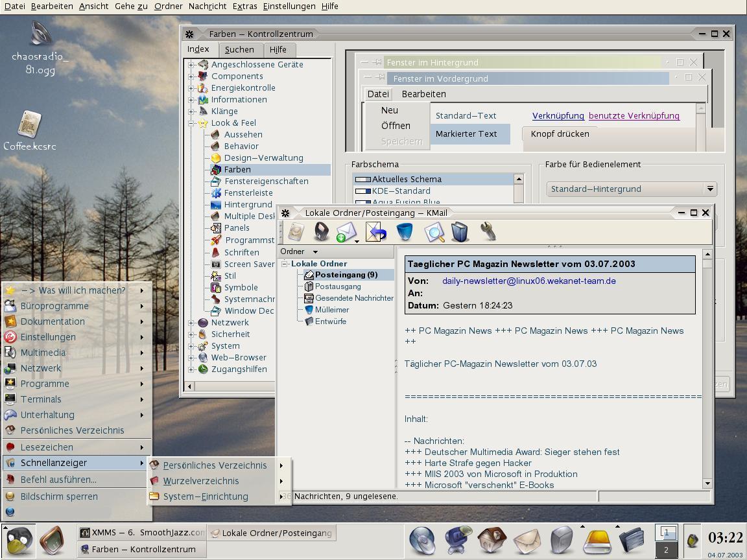This screenshot has width=747, height=560.
Task: Switch to the Suchen tab in Kontrollzentrum
Action: [x=239, y=49]
